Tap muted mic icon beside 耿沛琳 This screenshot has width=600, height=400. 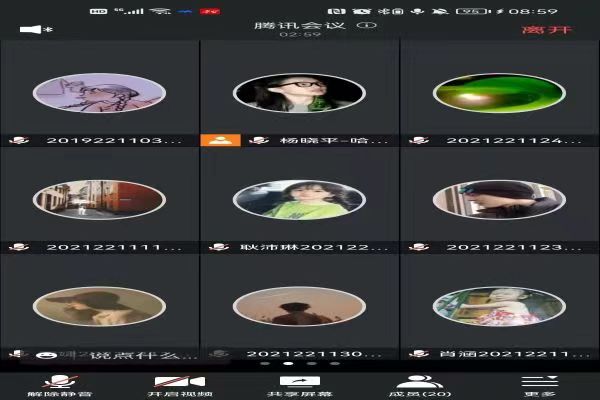pos(217,247)
